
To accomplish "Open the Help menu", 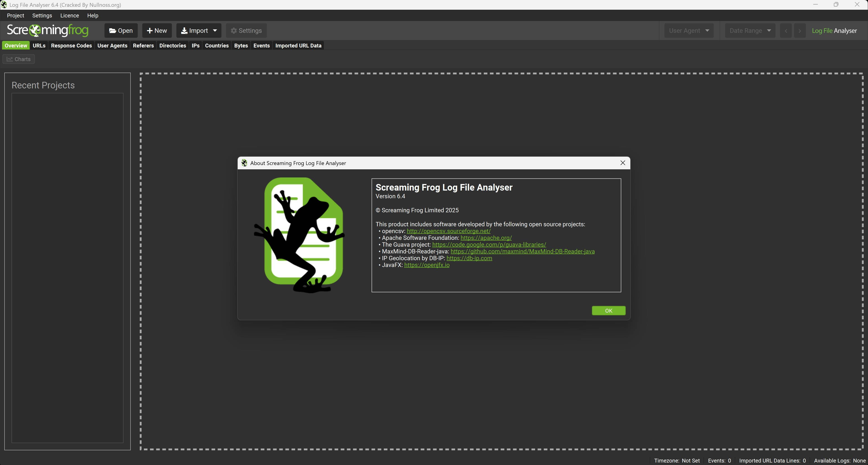I will click(x=93, y=16).
